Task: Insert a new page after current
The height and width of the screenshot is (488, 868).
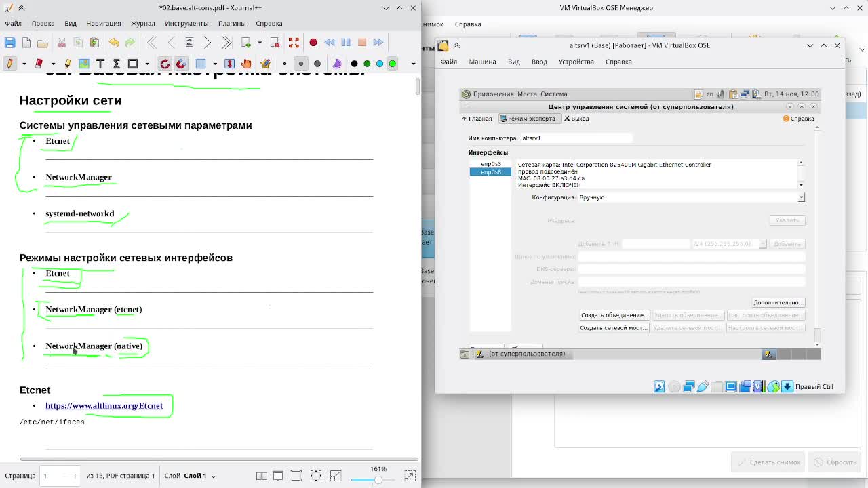Action: 245,43
